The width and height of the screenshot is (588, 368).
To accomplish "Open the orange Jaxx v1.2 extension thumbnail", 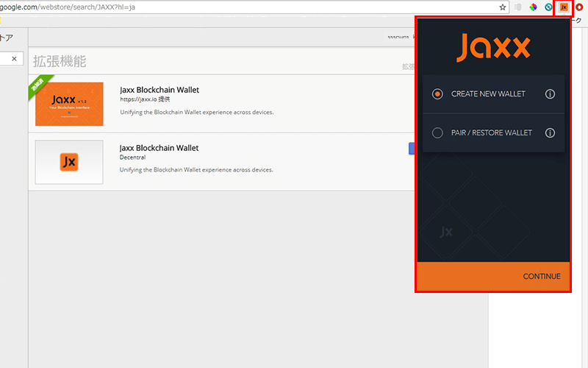I will [69, 104].
